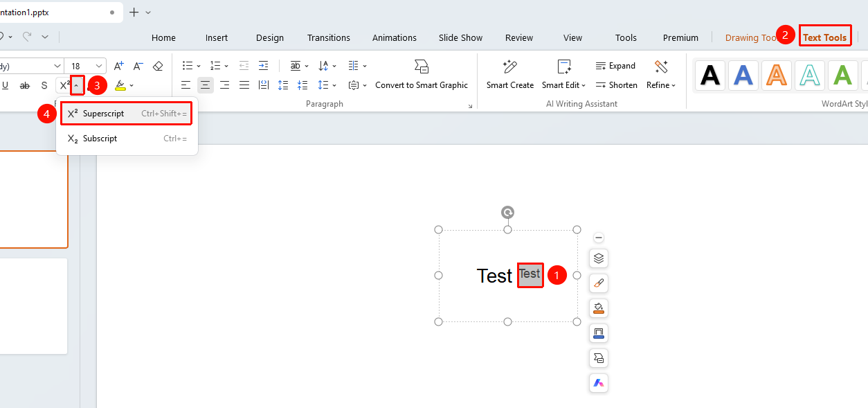Choose Subscript from the dropdown menu
The image size is (868, 408).
(x=127, y=139)
